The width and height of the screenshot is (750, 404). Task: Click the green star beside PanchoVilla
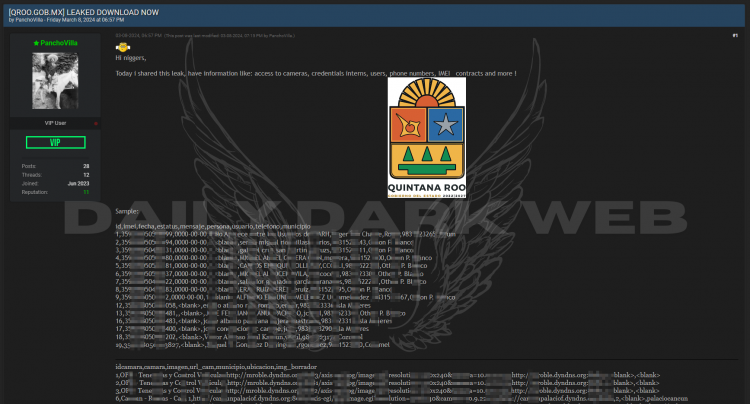[36, 43]
